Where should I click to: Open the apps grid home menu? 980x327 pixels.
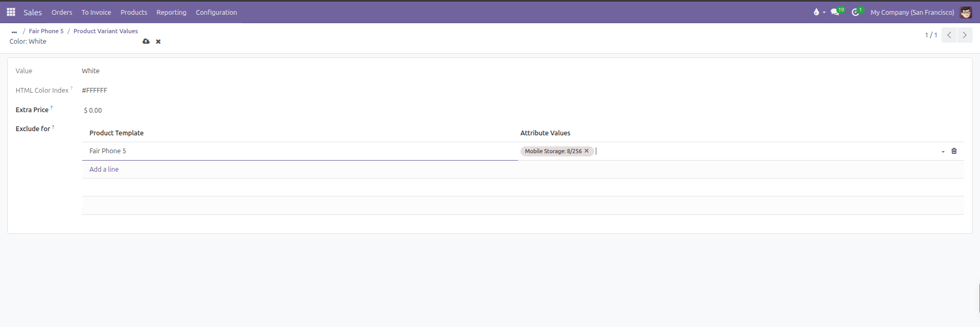pyautogui.click(x=11, y=12)
